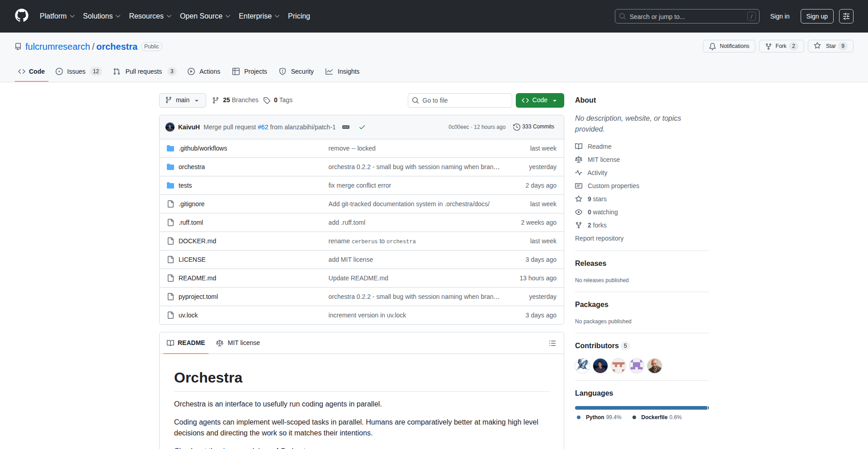The image size is (868, 449).
Task: Click the Python 99.4% language link
Action: tap(599, 417)
